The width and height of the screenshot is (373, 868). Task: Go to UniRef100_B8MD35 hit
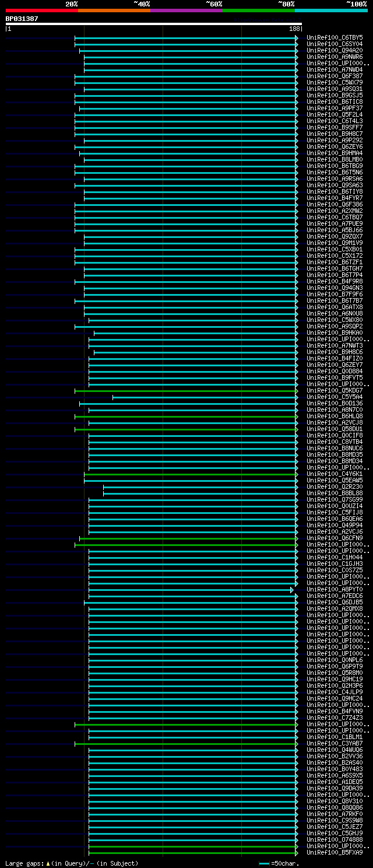pos(335,455)
